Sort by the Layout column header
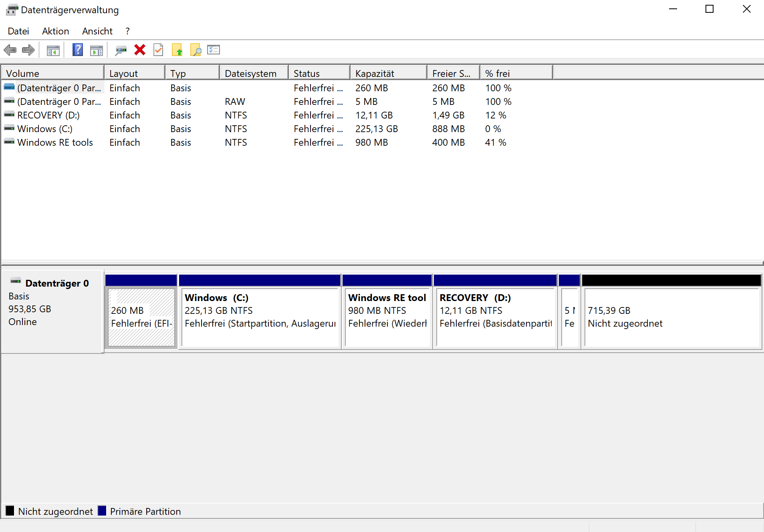 (135, 73)
